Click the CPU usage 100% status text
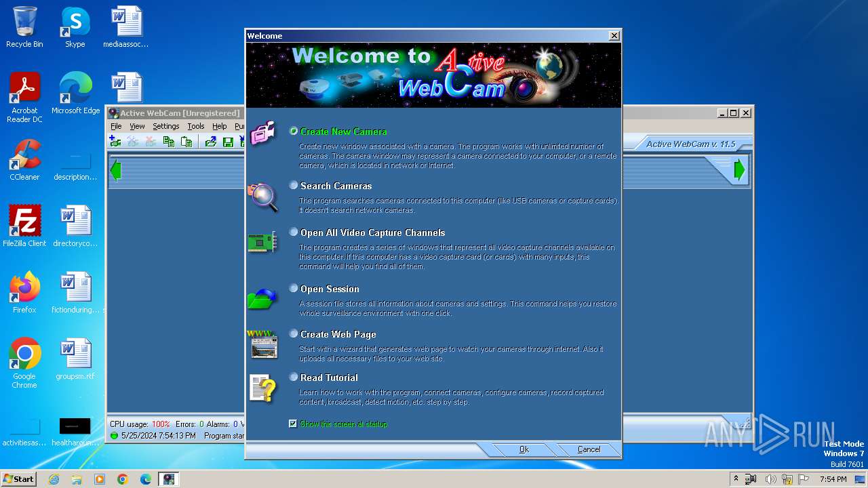Image resolution: width=868 pixels, height=488 pixels. click(140, 424)
